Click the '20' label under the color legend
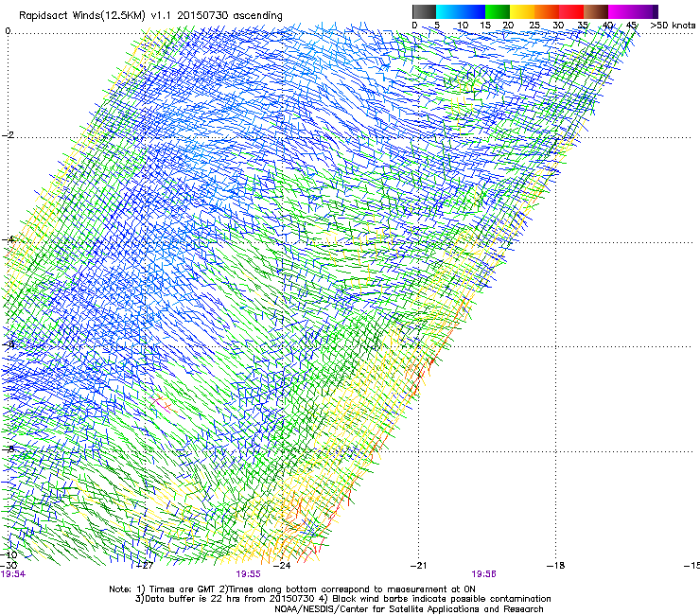 click(x=508, y=25)
